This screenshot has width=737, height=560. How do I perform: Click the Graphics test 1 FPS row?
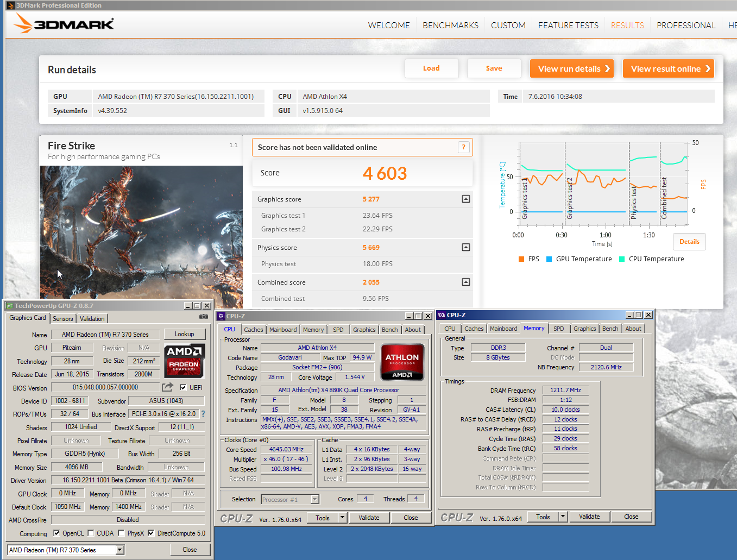click(362, 216)
